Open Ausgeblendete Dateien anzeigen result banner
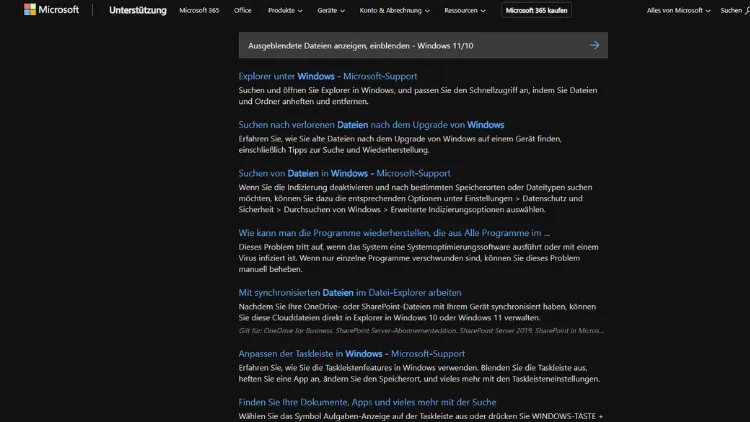The image size is (750, 422). click(x=423, y=45)
